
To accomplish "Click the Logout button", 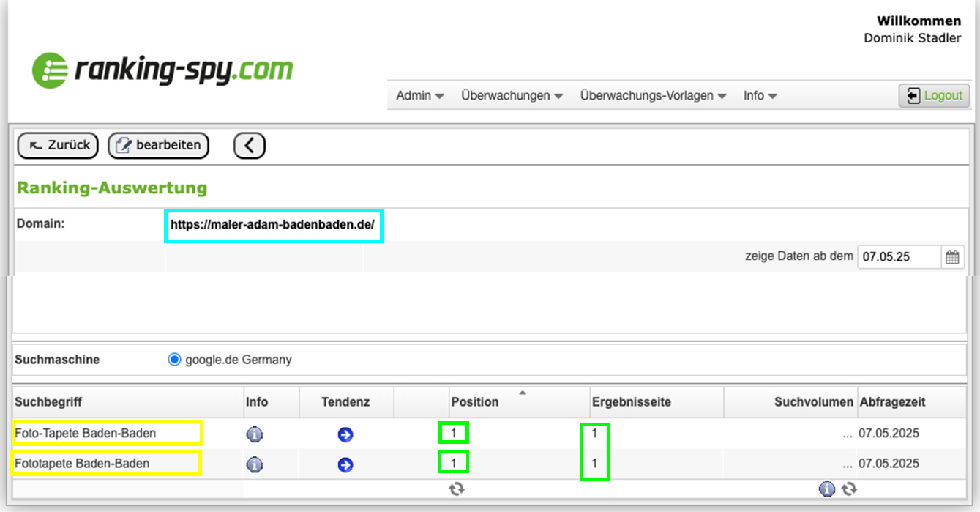I will tap(935, 96).
